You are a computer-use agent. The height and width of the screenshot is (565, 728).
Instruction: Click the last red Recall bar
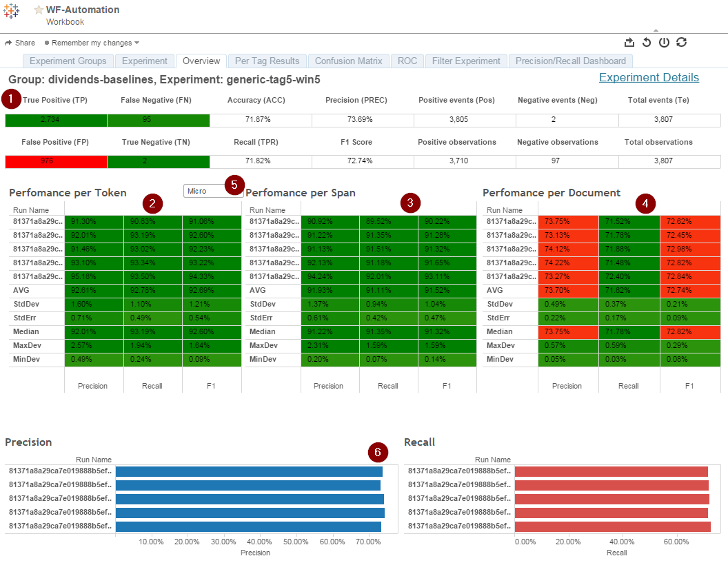[x=612, y=526]
